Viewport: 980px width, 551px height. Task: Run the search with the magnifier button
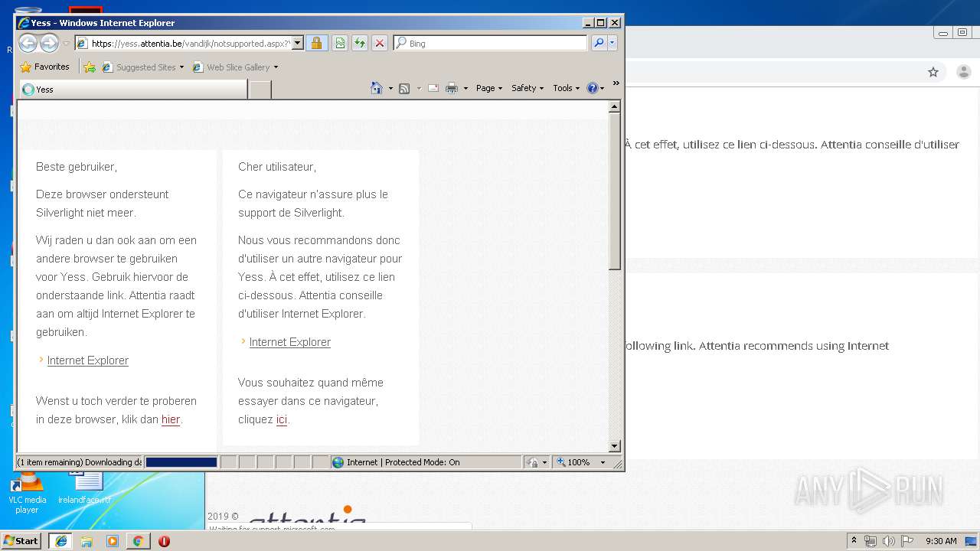(x=599, y=43)
